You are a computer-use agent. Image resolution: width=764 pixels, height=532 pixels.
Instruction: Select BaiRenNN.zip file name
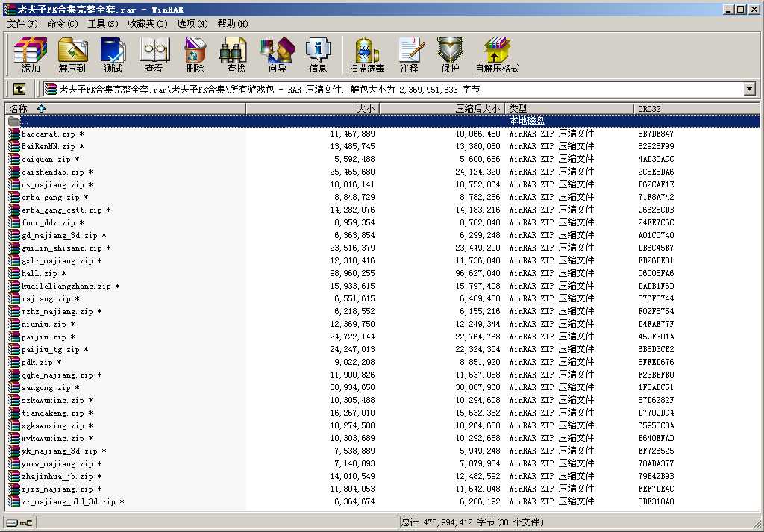coord(53,146)
